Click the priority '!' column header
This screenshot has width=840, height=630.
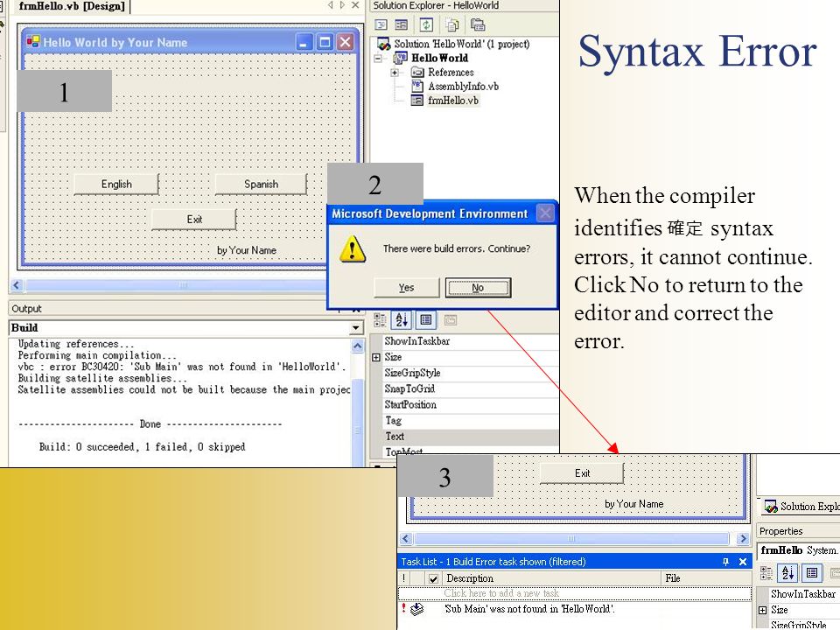point(404,578)
